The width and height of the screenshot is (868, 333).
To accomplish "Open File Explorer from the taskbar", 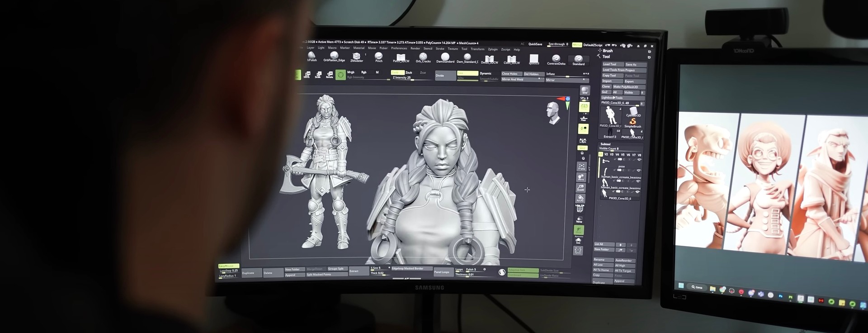I will pos(712,289).
